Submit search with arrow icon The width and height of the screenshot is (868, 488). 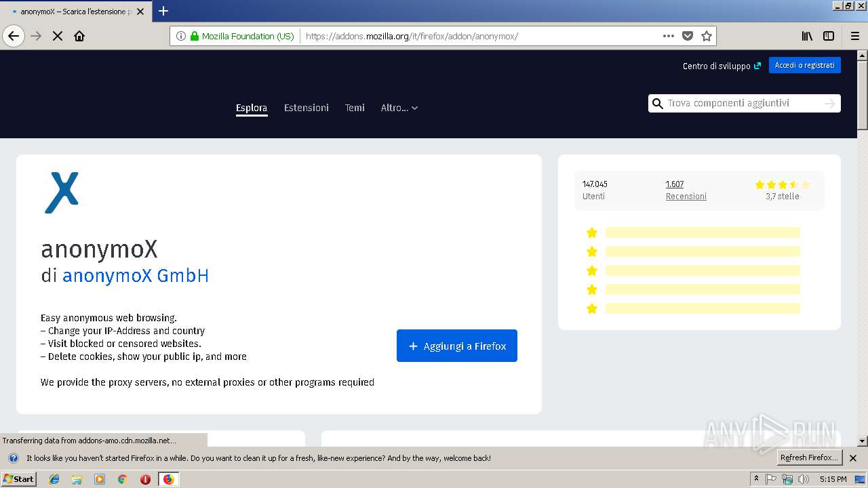(829, 103)
